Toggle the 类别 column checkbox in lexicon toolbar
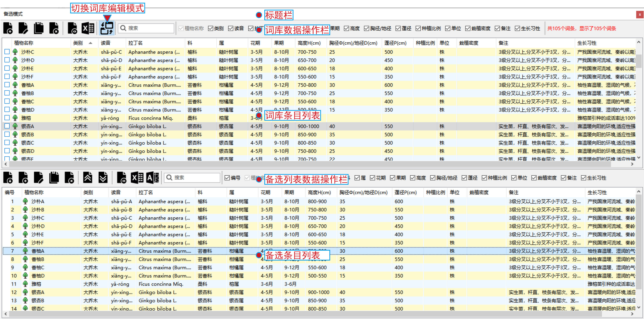This screenshot has width=644, height=319. pyautogui.click(x=211, y=28)
